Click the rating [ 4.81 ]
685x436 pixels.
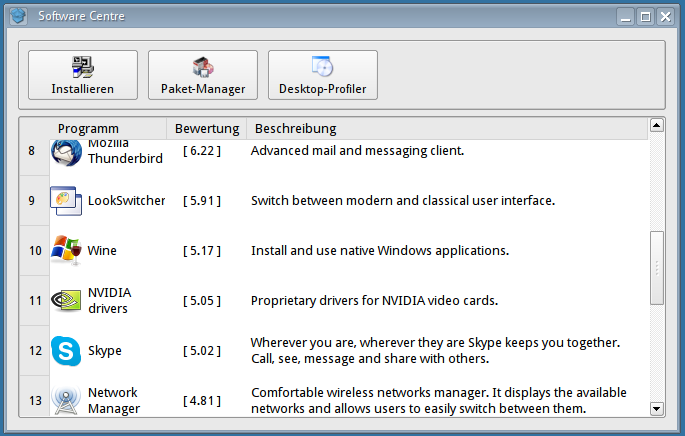[x=202, y=401]
